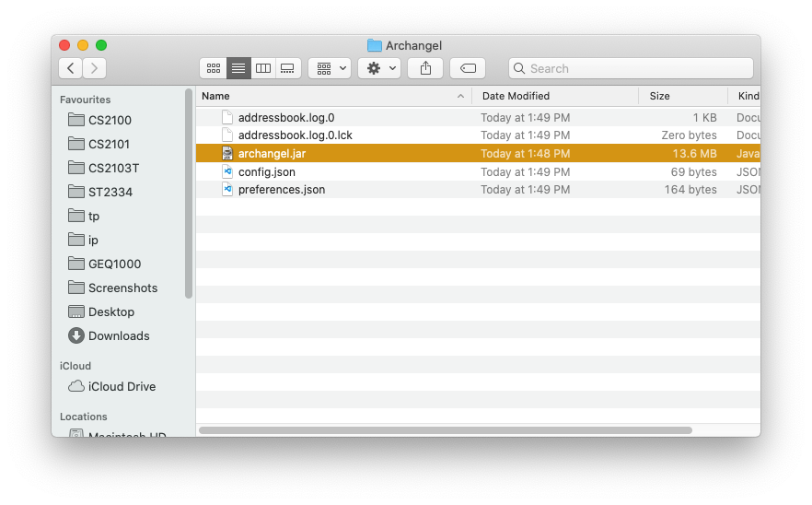Select the preferences.json file
The image size is (812, 505).
click(478, 190)
